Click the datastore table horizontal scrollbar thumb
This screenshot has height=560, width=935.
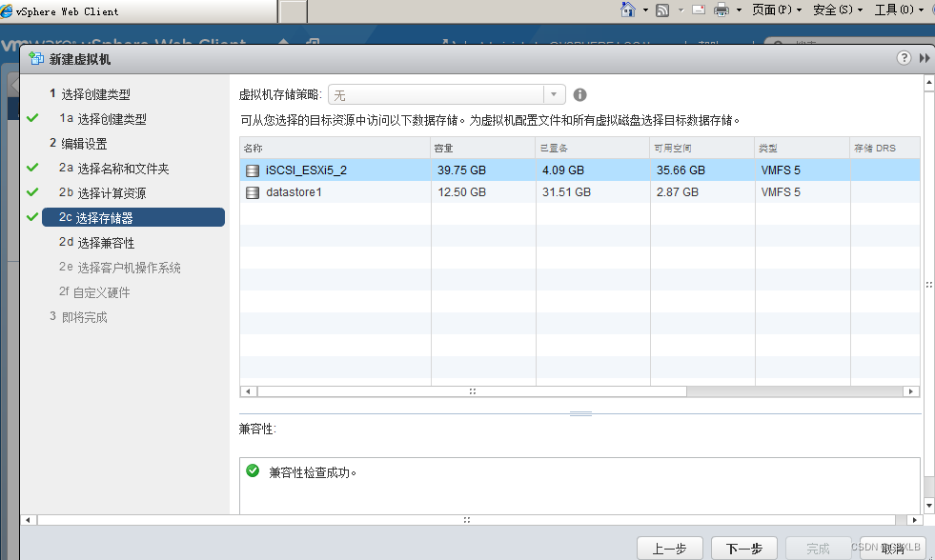[x=473, y=391]
